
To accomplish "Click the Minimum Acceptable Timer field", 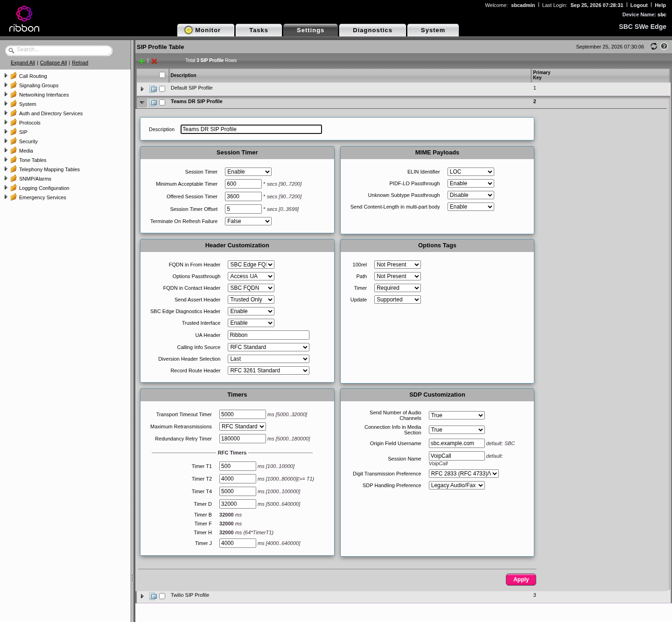I will (243, 184).
